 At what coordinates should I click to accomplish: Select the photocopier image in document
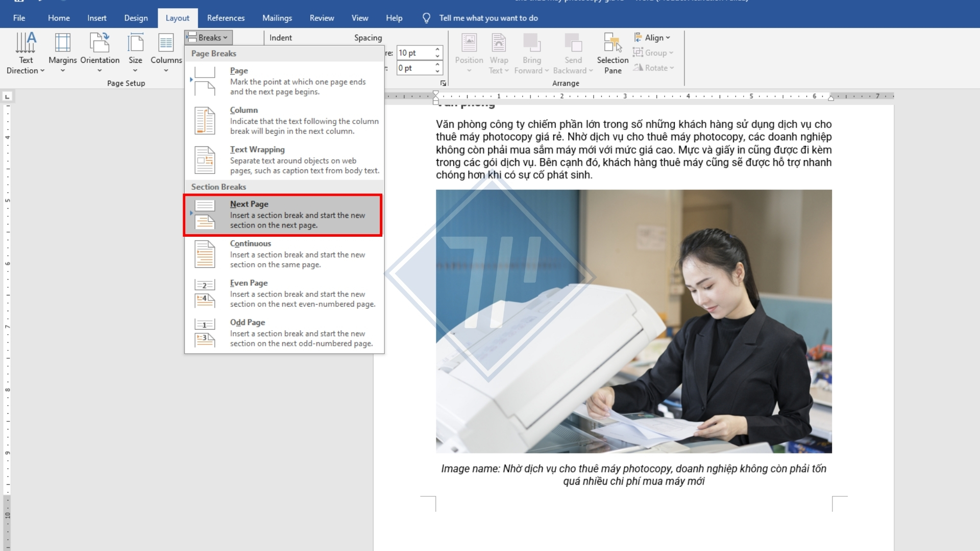[633, 321]
